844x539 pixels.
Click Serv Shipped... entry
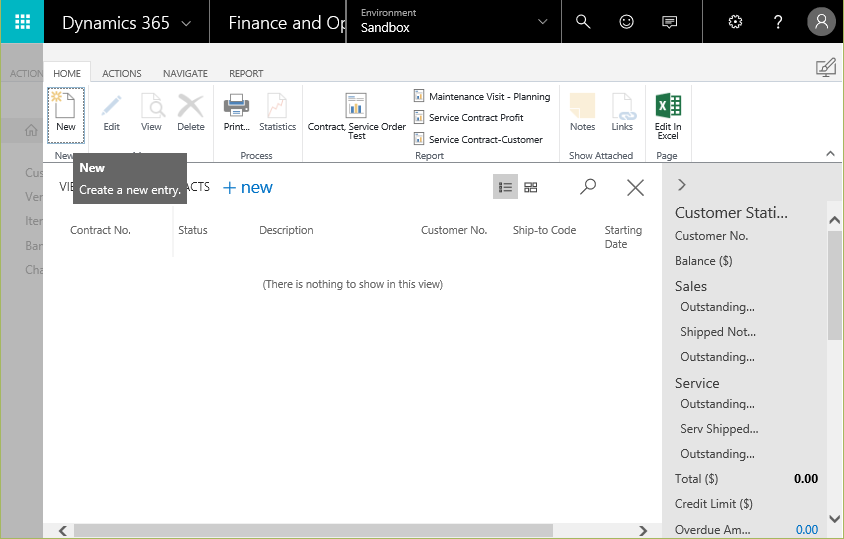coord(719,429)
